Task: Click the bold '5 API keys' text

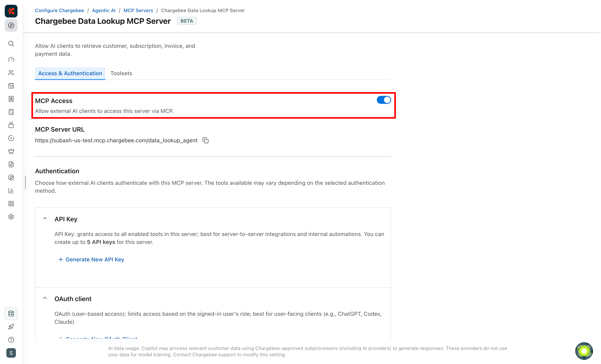Action: coord(101,242)
